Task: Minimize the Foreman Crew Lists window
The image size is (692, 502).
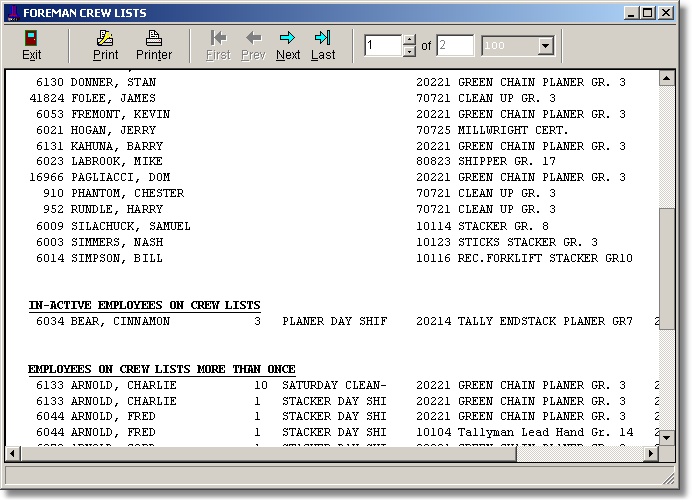Action: pos(632,13)
